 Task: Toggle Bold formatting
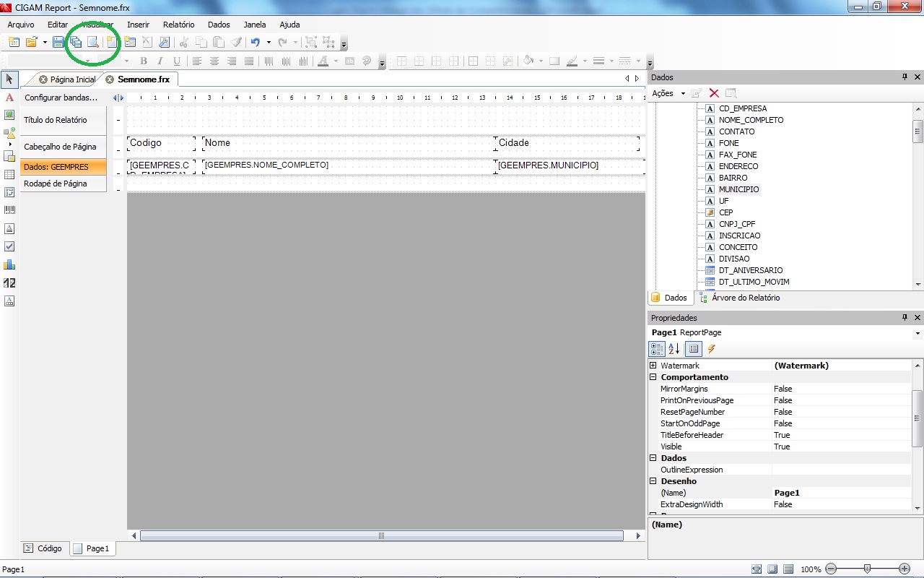(x=144, y=61)
